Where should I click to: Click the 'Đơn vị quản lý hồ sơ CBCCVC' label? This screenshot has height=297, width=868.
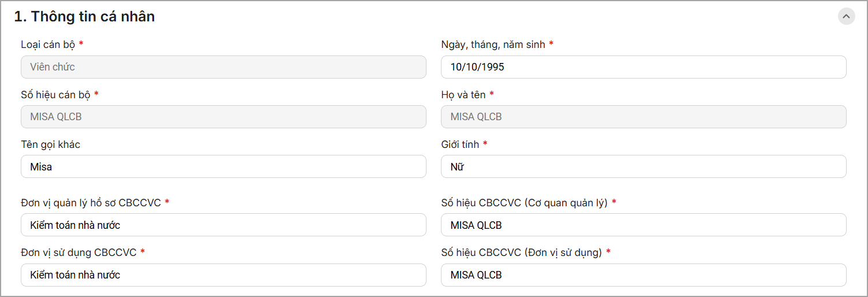[x=91, y=202]
